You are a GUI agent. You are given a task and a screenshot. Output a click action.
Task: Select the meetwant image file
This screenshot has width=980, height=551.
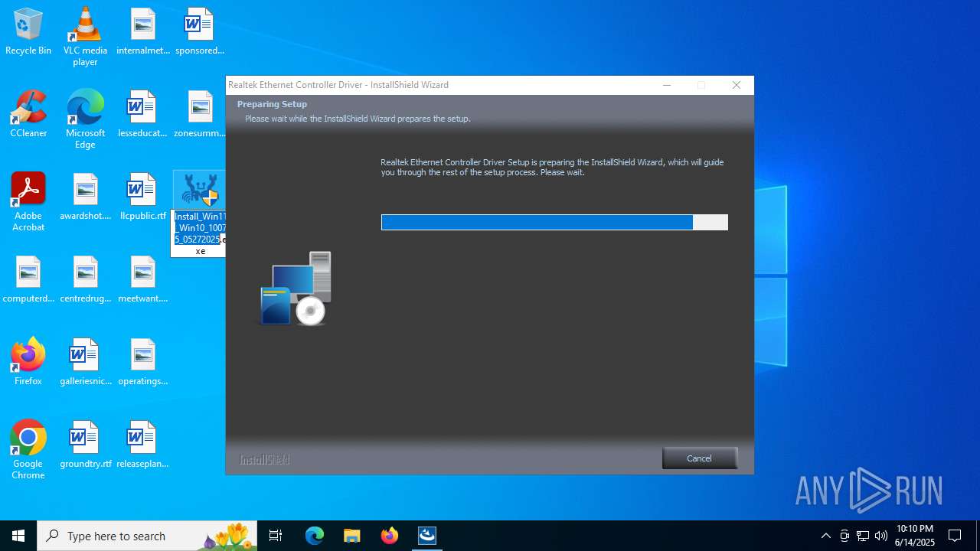tap(142, 280)
